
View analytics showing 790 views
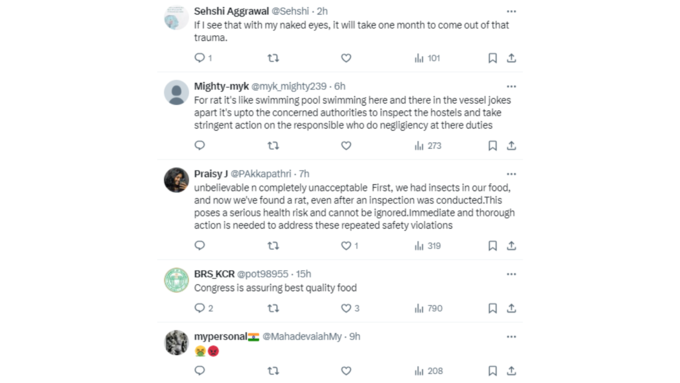(428, 308)
